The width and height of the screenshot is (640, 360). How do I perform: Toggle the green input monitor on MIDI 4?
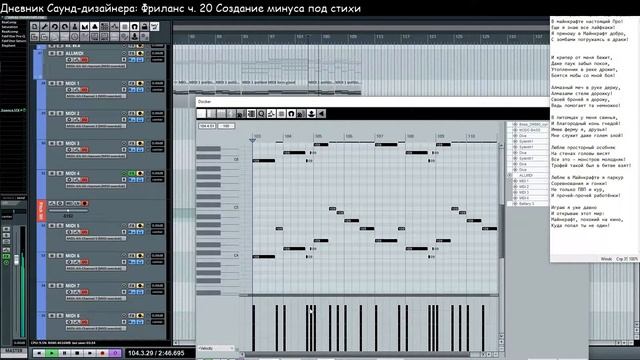tap(132, 173)
